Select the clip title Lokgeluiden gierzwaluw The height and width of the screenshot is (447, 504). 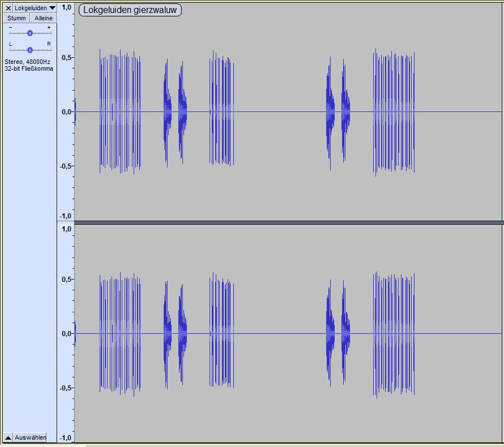point(130,10)
